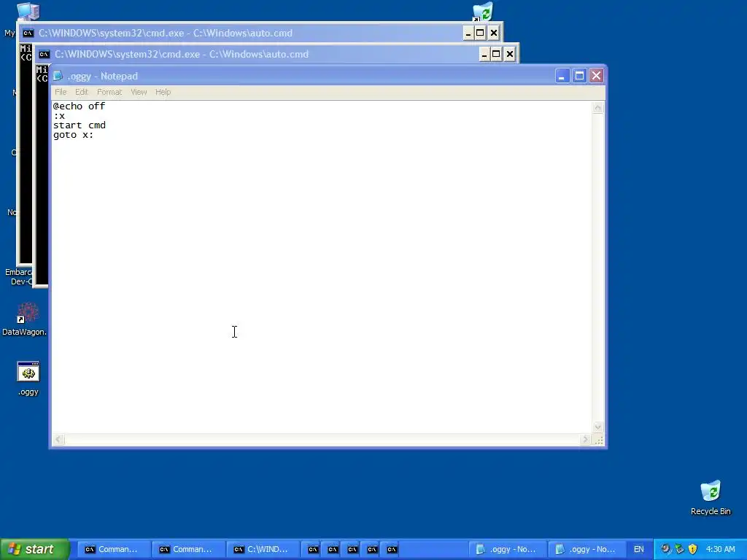Click Notepad horizontal scrollbar left arrow

[x=58, y=440]
